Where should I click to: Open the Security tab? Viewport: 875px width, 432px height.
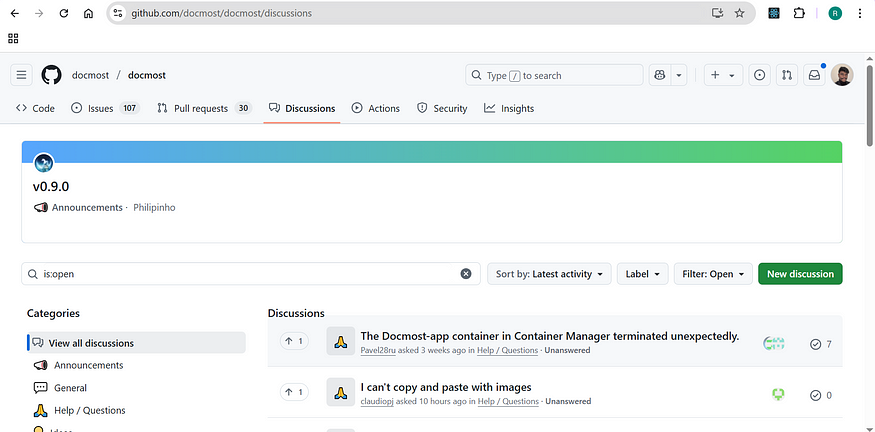pos(442,108)
